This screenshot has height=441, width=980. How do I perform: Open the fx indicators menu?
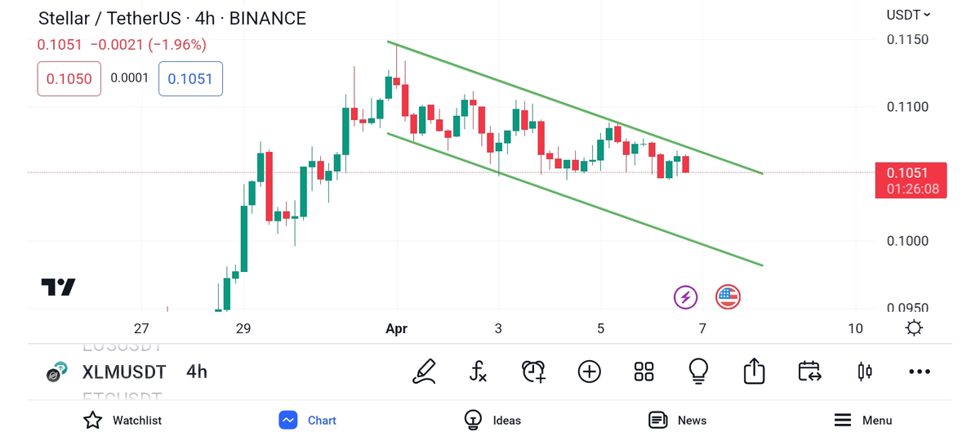tap(479, 372)
